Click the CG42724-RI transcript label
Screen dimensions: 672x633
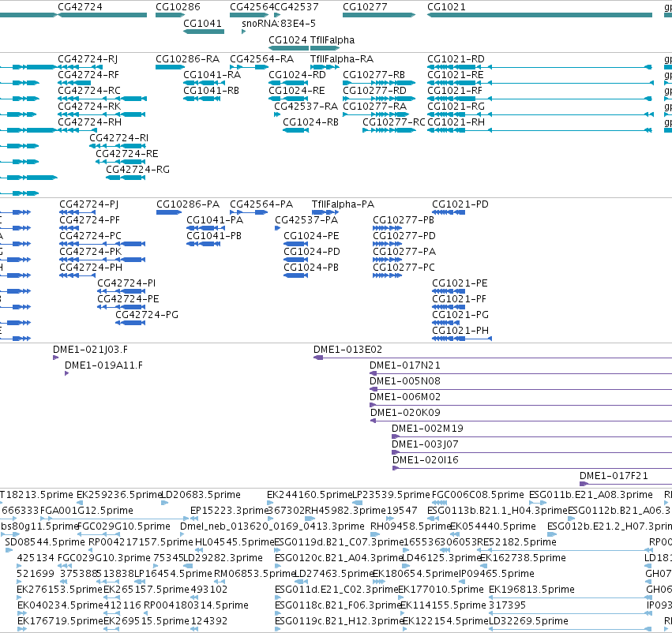pos(118,138)
